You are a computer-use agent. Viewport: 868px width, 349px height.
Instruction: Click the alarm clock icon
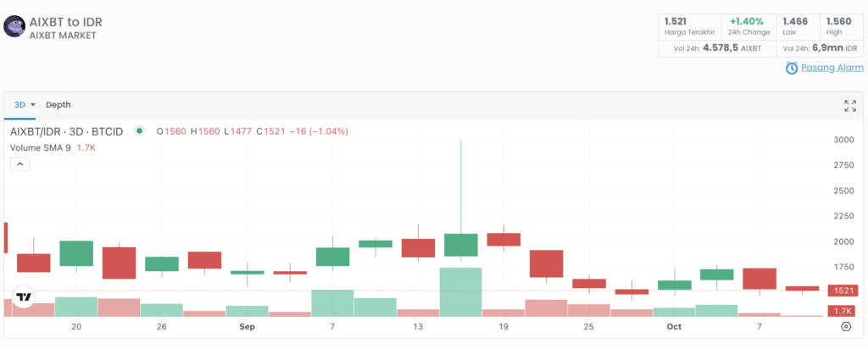(x=791, y=69)
